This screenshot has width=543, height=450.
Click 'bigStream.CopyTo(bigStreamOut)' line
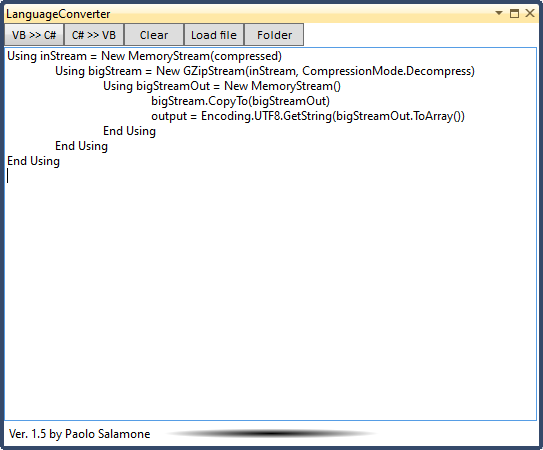point(240,101)
